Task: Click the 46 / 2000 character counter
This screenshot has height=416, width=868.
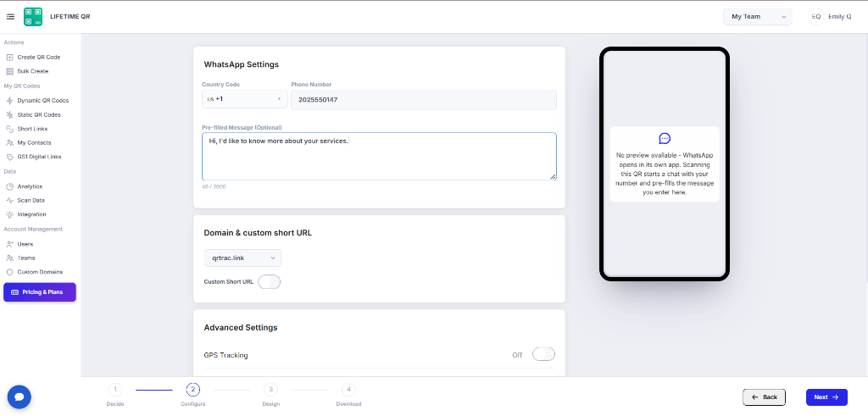Action: (214, 186)
